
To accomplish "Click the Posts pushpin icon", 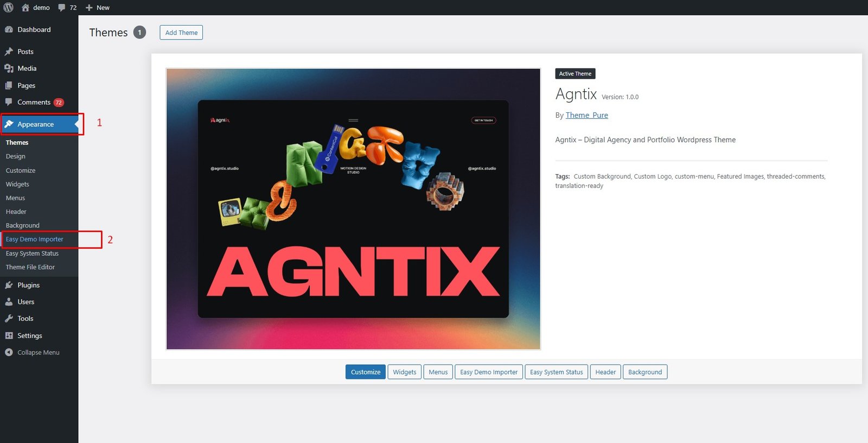I will pyautogui.click(x=9, y=52).
